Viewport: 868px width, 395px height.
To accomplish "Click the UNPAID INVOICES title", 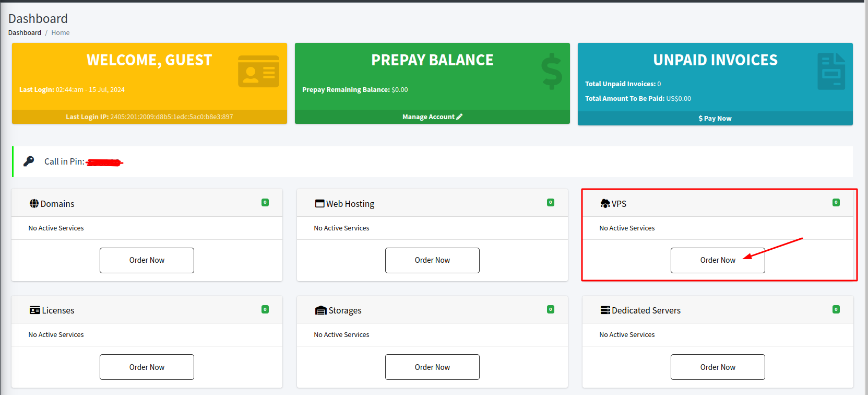I will pyautogui.click(x=715, y=60).
